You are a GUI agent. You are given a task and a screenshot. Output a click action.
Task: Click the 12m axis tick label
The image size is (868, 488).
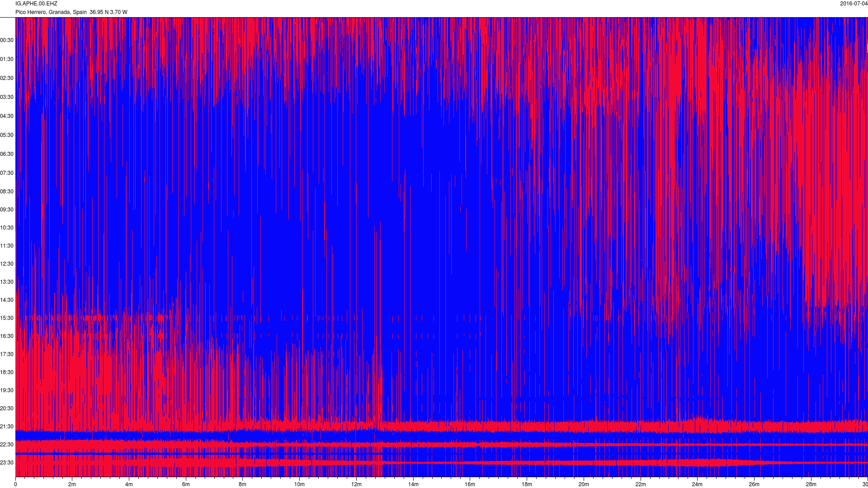356,484
